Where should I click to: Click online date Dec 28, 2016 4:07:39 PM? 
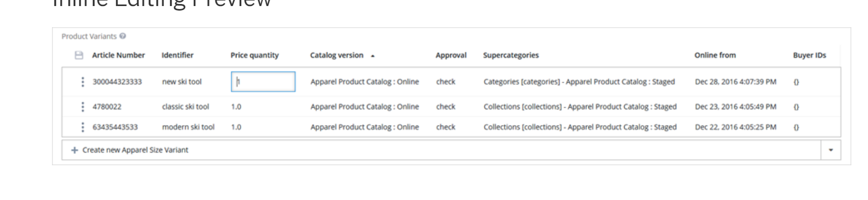[x=735, y=82]
